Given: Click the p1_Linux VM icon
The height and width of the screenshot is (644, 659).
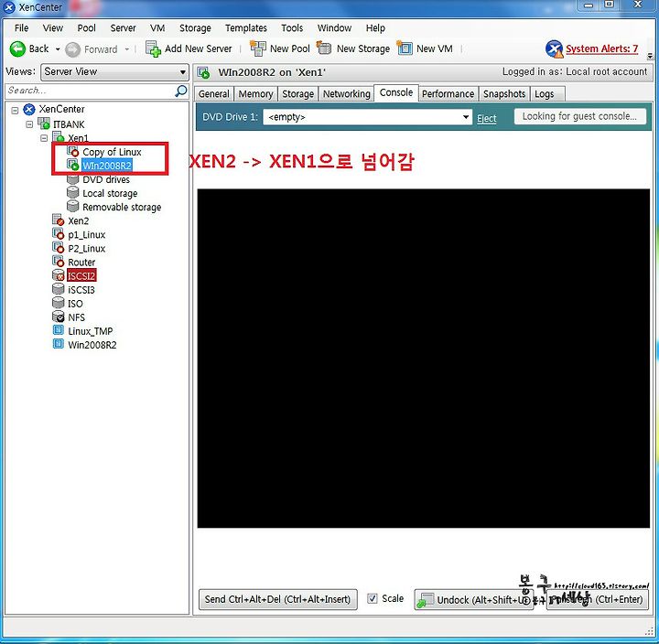Looking at the screenshot, I should (x=58, y=233).
